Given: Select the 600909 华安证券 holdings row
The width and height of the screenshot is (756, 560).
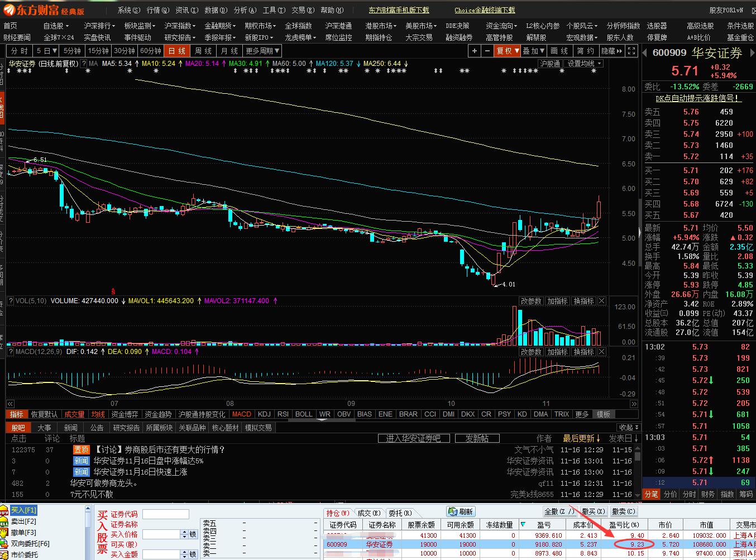Looking at the screenshot, I should 539,544.
